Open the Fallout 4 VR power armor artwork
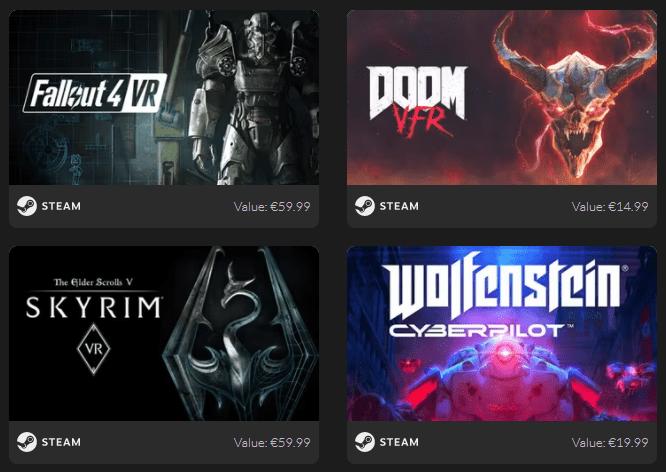The height and width of the screenshot is (472, 666). (253, 98)
